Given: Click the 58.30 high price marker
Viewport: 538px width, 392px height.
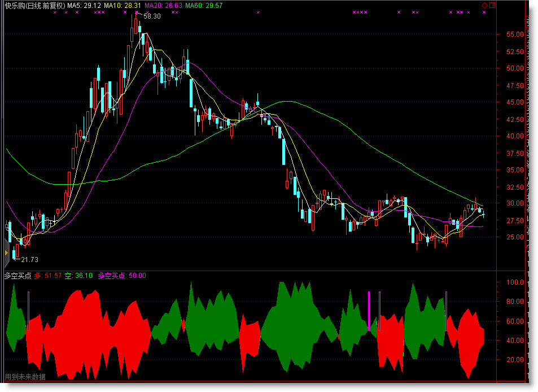Looking at the screenshot, I should point(152,16).
